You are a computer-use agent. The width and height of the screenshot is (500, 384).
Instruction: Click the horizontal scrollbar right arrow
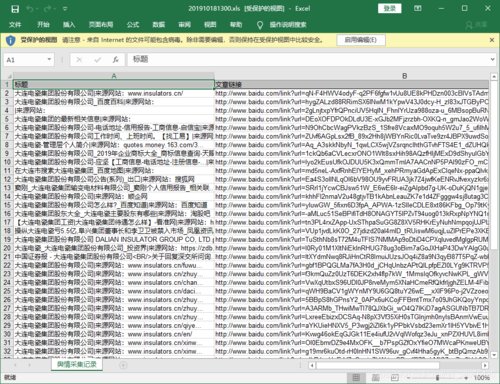click(x=485, y=365)
